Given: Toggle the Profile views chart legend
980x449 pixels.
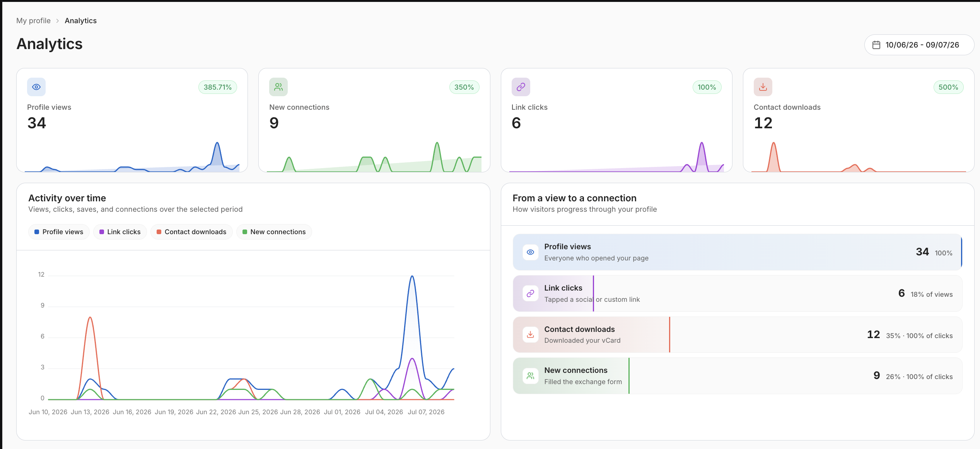Looking at the screenshot, I should pyautogui.click(x=59, y=232).
